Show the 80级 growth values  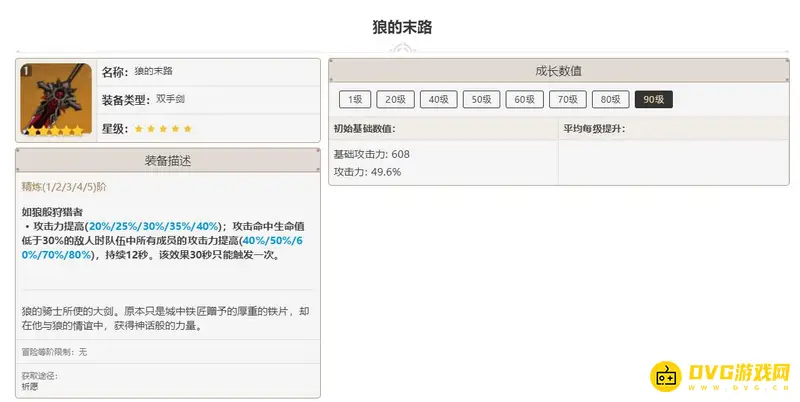point(608,99)
